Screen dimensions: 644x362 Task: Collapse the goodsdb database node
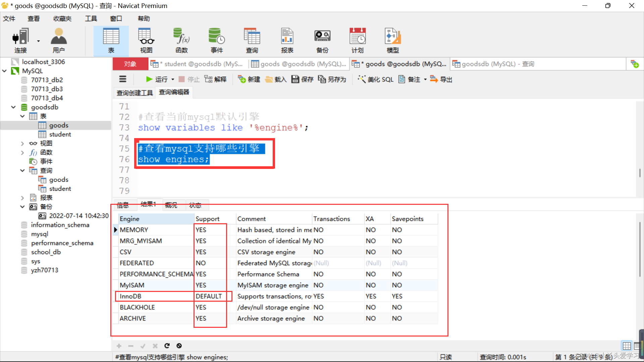tap(13, 107)
